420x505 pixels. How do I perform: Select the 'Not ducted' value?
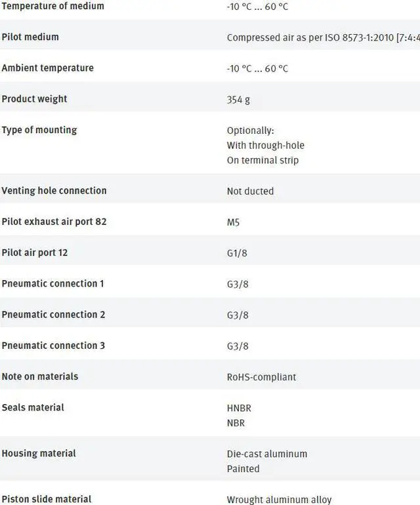250,192
